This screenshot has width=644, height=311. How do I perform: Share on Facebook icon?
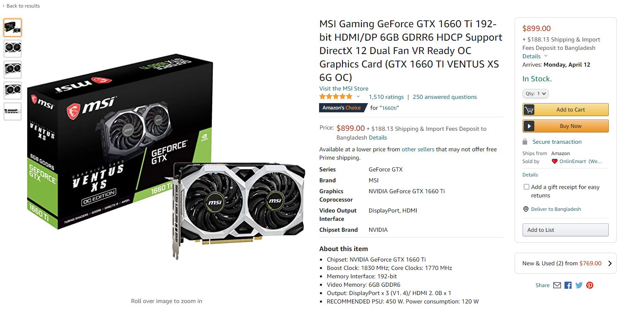568,285
